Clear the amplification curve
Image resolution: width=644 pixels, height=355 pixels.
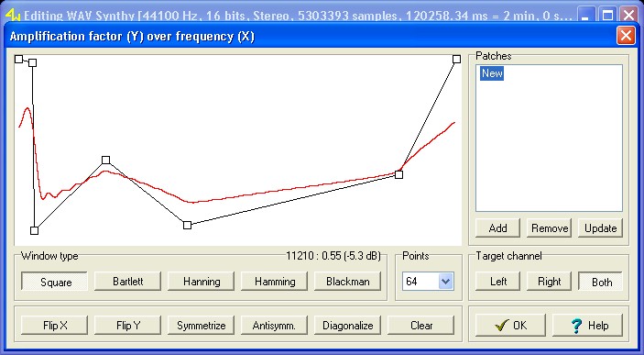(x=421, y=326)
